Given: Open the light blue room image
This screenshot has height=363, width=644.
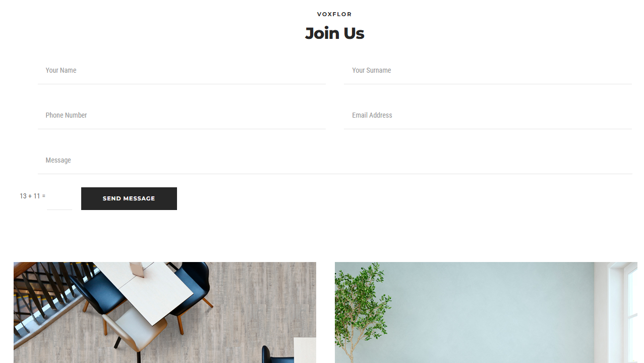Looking at the screenshot, I should click(486, 313).
